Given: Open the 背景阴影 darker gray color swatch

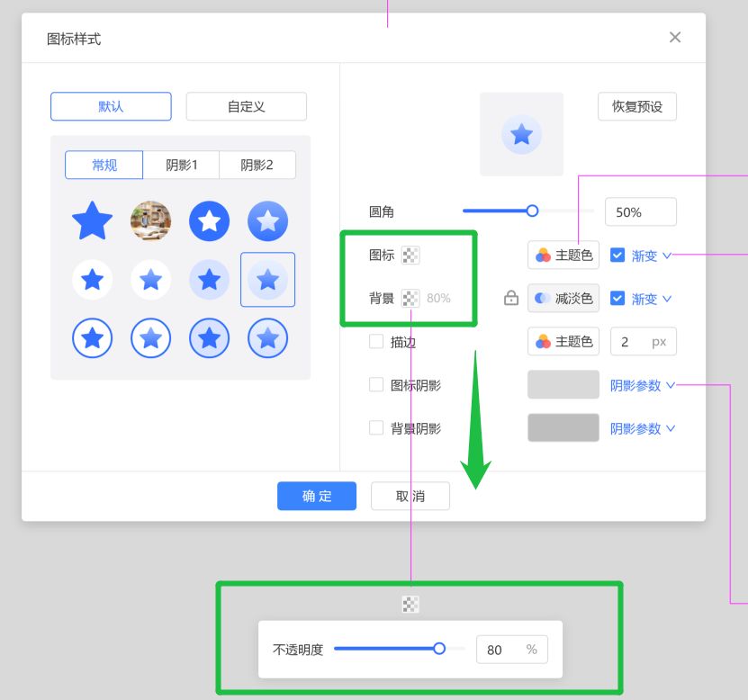Looking at the screenshot, I should (x=563, y=427).
